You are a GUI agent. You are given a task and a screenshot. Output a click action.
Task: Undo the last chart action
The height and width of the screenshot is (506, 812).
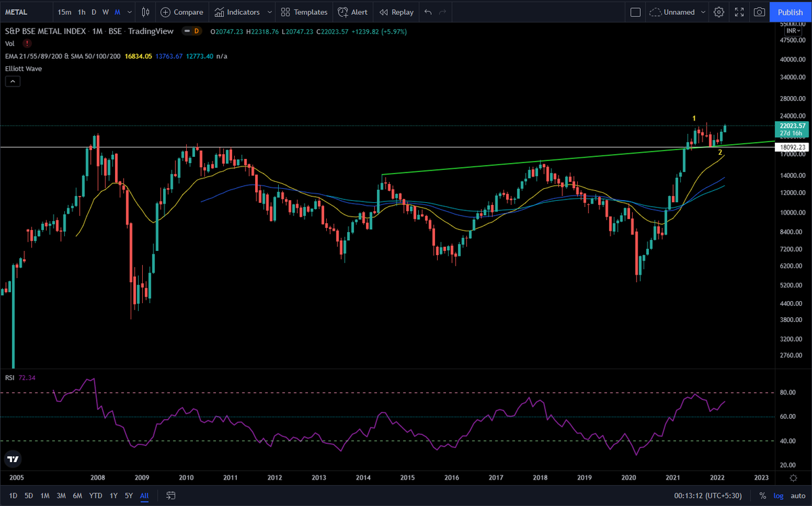point(428,12)
